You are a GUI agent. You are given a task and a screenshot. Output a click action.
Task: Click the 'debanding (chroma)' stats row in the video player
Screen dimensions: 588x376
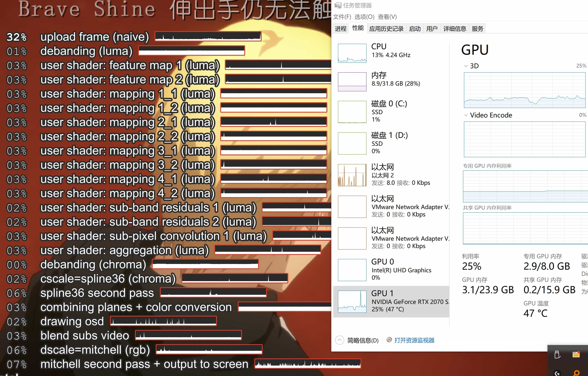coord(132,264)
